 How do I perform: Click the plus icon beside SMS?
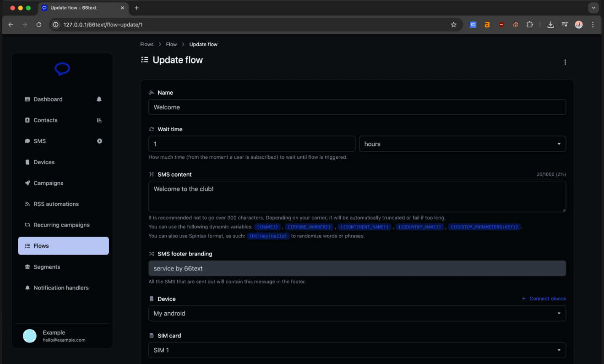point(99,141)
